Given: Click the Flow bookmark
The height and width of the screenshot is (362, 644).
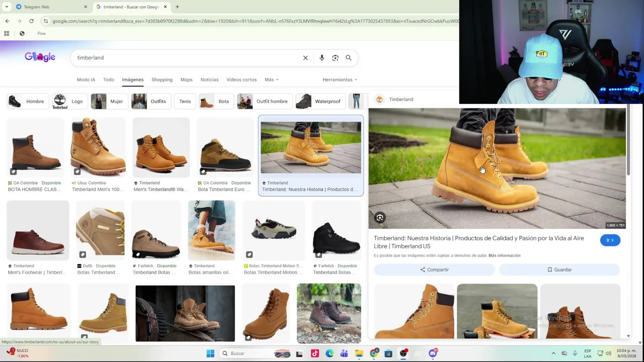Looking at the screenshot, I should [x=41, y=34].
